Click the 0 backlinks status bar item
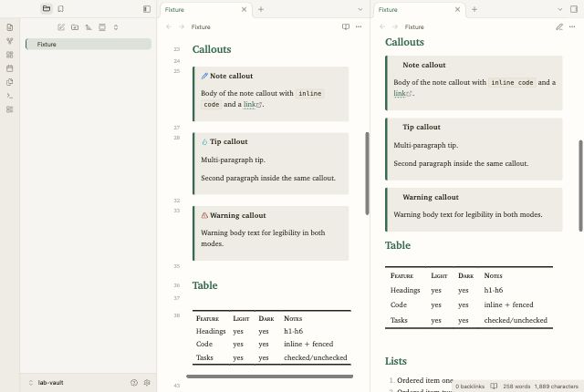 tap(470, 387)
